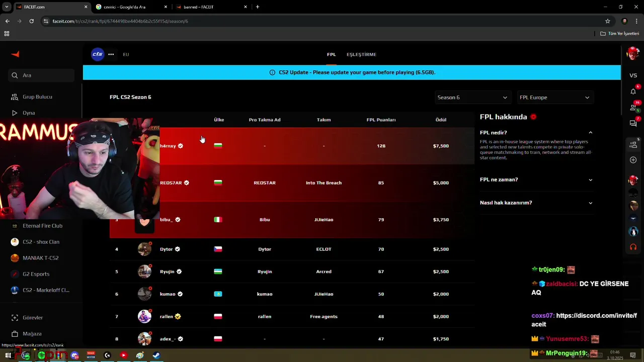Screen dimensions: 644x362
Task: Expand Nasıl hak kazanırım? section
Action: pos(536,203)
